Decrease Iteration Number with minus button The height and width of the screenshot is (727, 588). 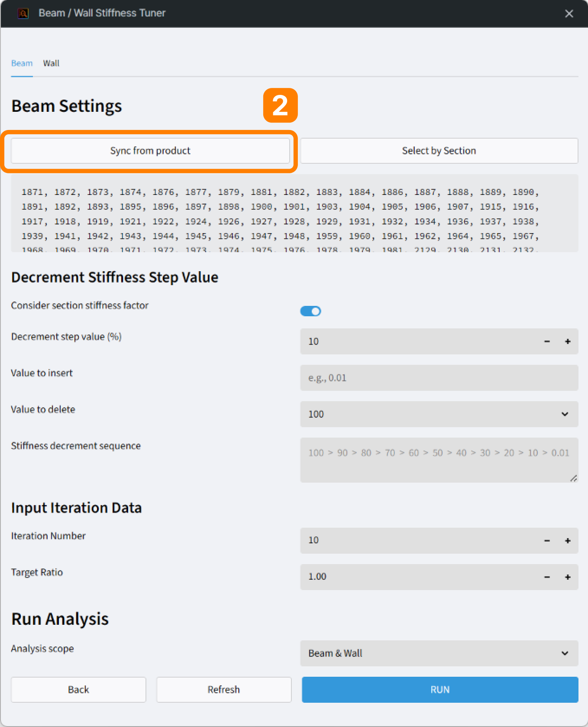click(547, 541)
